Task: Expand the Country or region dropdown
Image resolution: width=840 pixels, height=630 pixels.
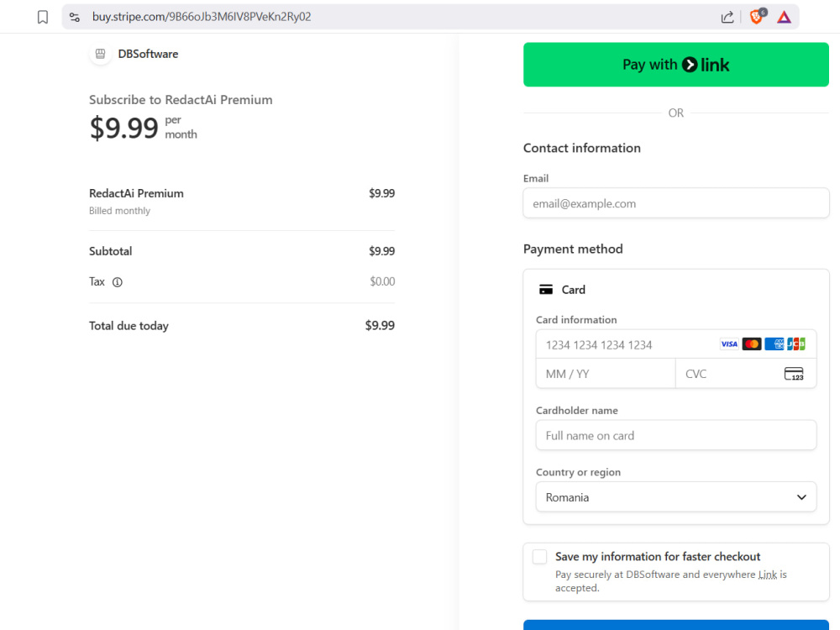Action: (676, 497)
